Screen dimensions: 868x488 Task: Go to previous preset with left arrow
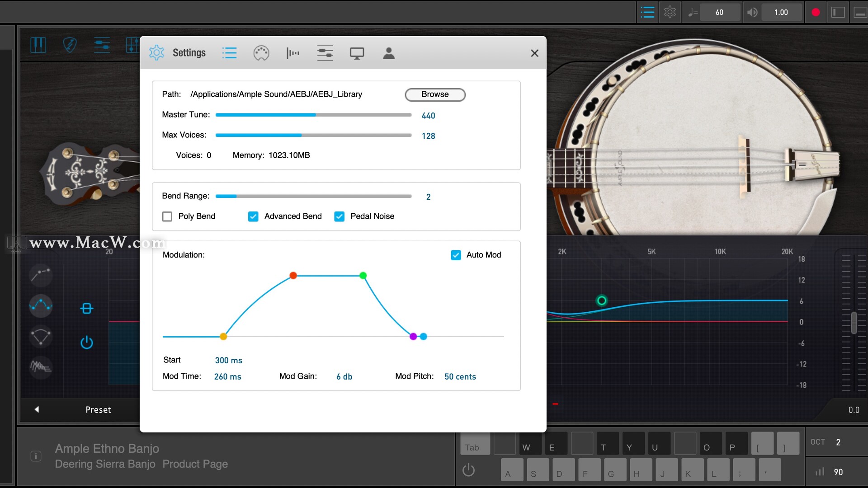tap(37, 409)
